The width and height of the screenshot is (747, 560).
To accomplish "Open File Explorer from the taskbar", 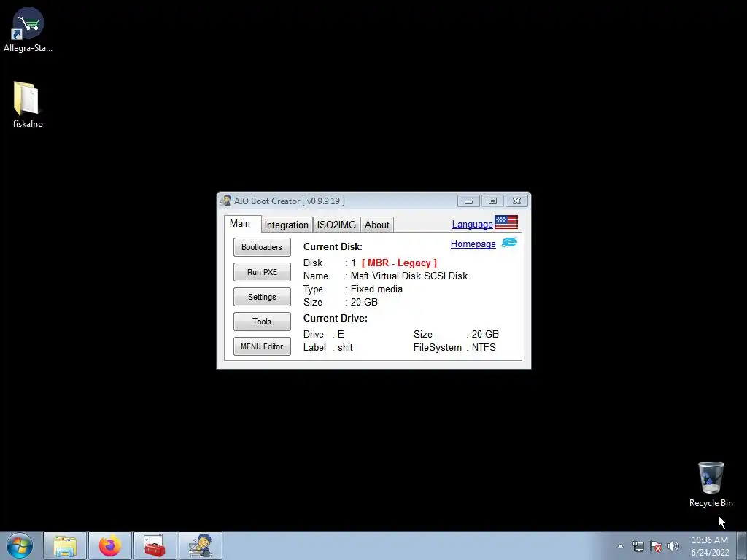I will tap(65, 545).
